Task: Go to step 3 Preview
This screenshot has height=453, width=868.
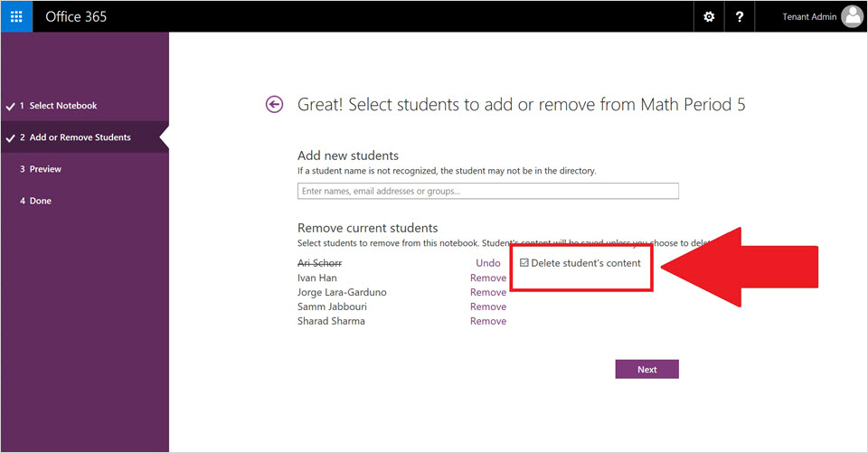Action: 45,169
